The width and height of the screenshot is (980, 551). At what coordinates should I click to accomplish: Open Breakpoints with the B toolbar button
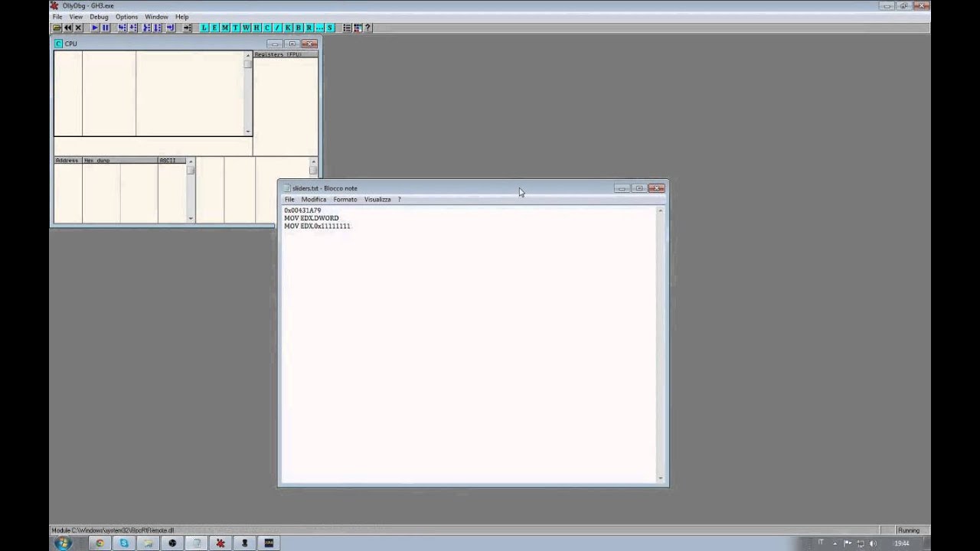click(x=299, y=28)
